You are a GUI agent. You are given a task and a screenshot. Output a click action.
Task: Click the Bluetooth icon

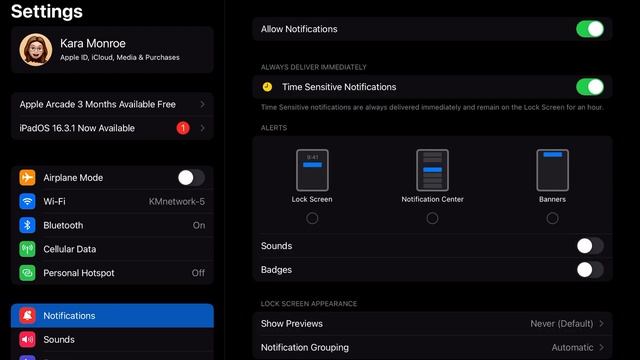27,225
